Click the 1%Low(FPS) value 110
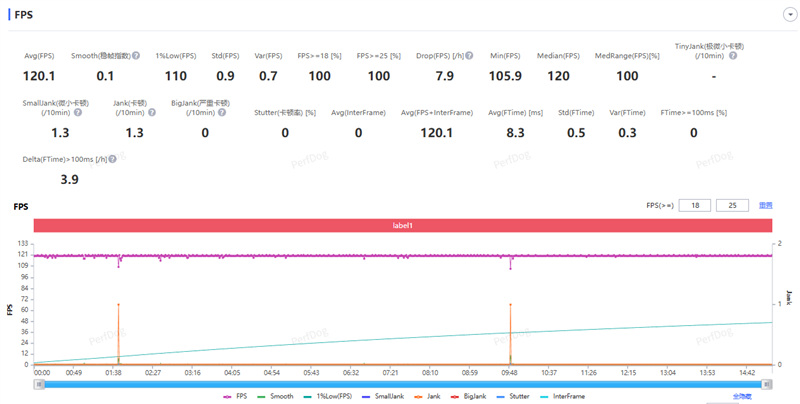 176,77
